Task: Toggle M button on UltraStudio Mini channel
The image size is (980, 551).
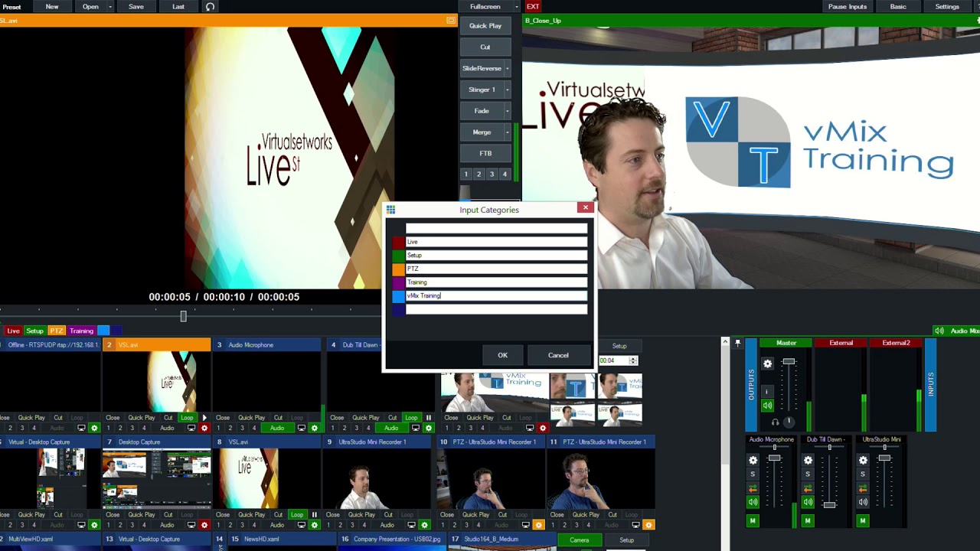Action: coord(863,520)
